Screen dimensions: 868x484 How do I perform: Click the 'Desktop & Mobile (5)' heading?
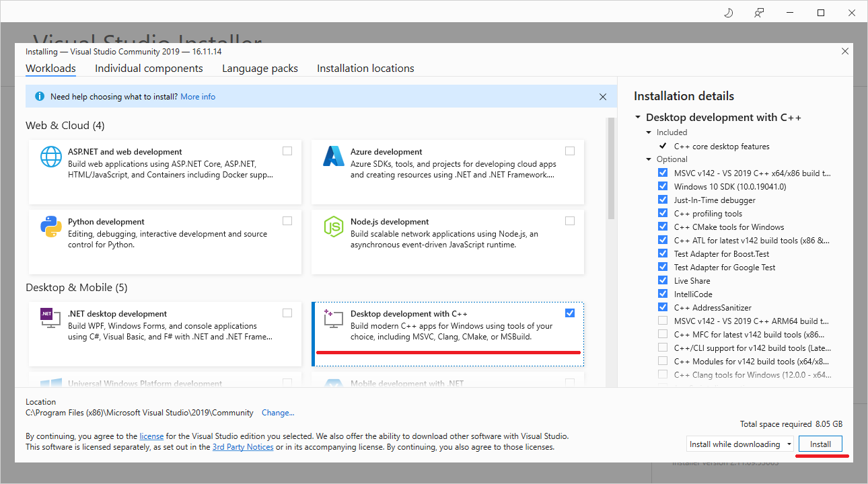click(77, 288)
